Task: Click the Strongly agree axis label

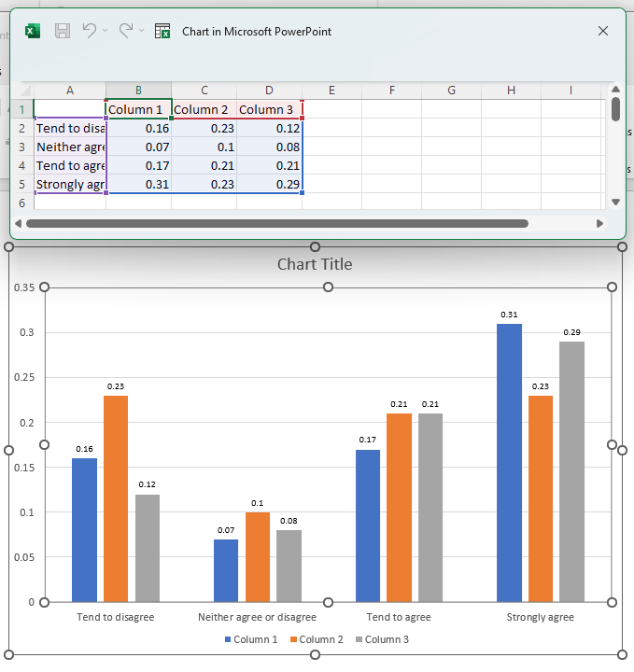Action: [540, 617]
